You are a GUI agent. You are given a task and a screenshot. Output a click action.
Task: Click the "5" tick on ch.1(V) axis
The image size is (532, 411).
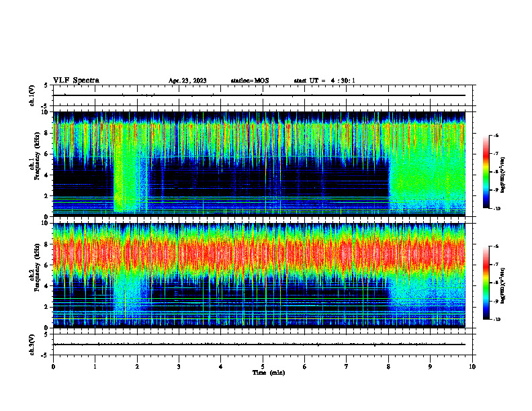pyautogui.click(x=46, y=86)
